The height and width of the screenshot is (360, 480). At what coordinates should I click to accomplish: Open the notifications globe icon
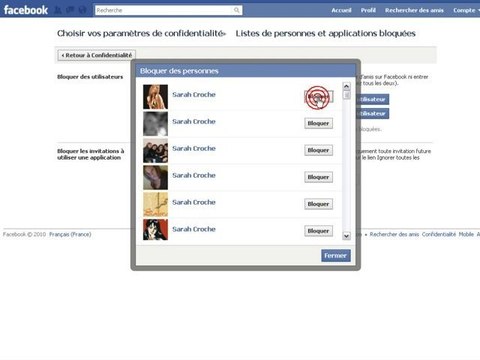(82, 10)
